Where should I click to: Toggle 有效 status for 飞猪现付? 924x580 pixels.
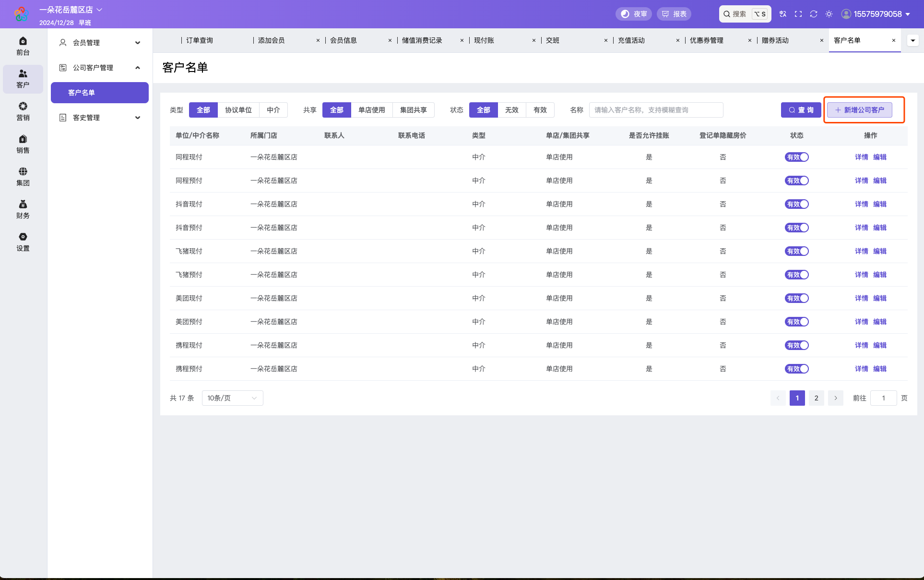coord(797,251)
